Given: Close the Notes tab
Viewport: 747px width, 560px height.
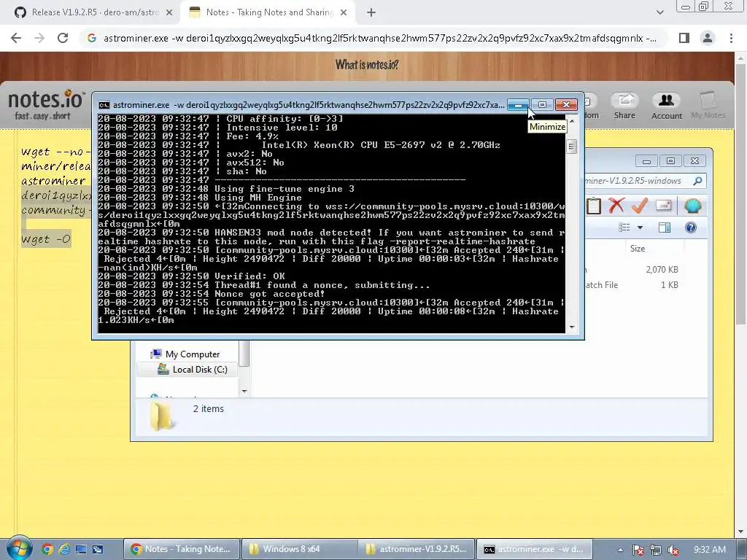Looking at the screenshot, I should [344, 12].
